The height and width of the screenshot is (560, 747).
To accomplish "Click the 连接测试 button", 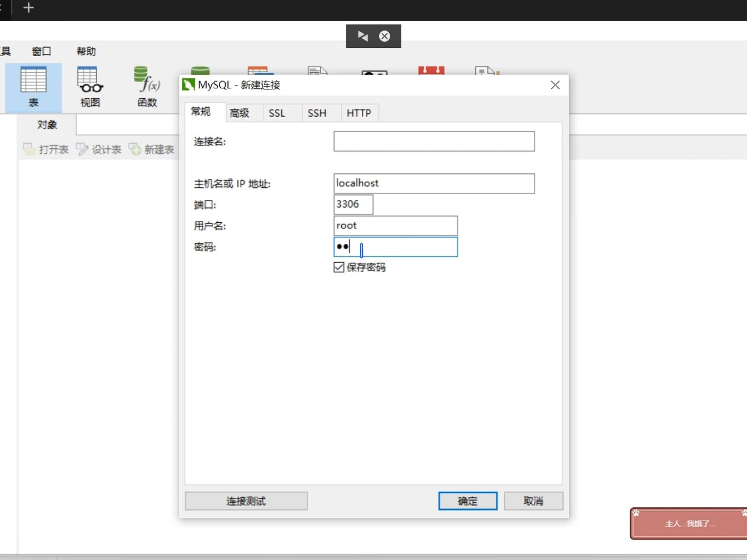I will point(246,501).
